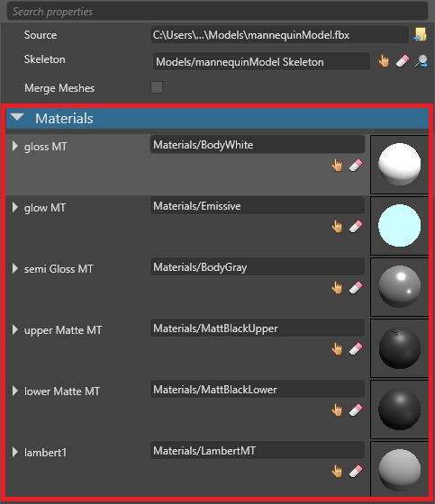Select the semi Gloss MT label
Screen dimensions: 435x504
(59, 269)
